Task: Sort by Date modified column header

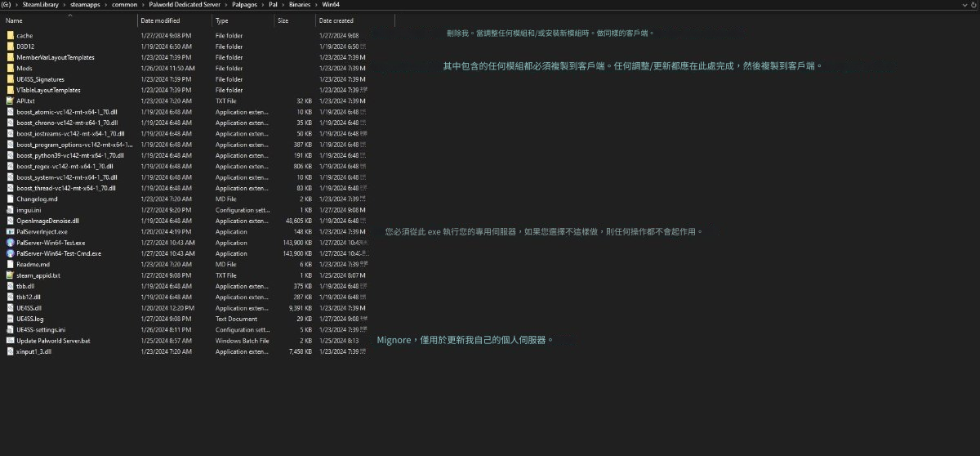Action: [x=160, y=20]
